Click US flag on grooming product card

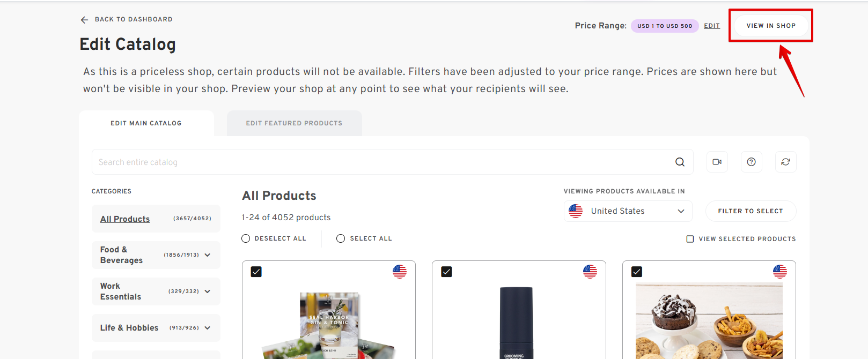(590, 272)
